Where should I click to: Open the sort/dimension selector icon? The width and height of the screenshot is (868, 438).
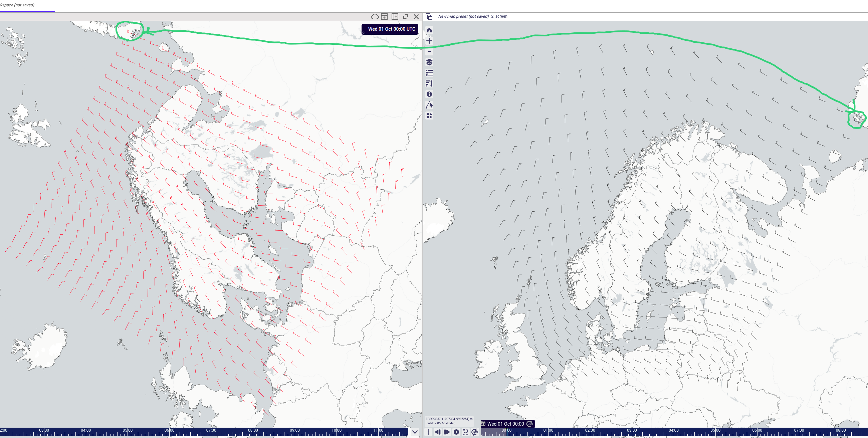(x=429, y=83)
